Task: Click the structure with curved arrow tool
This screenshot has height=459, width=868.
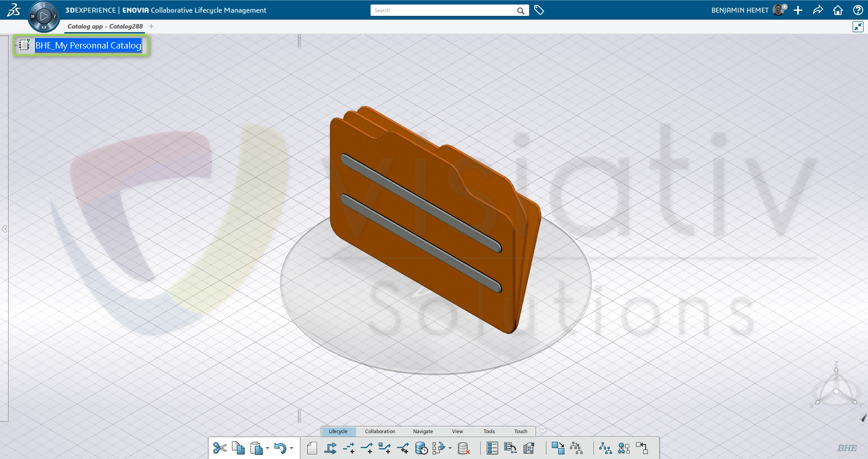Action: [x=439, y=448]
